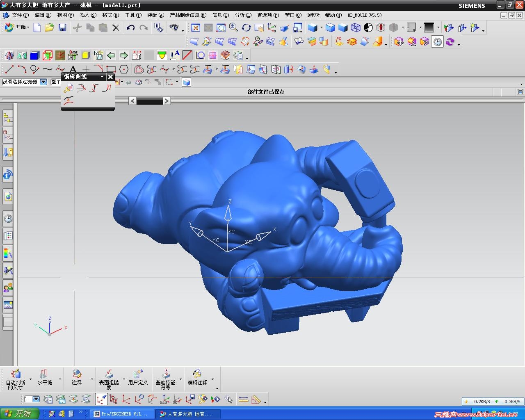Open the HB_MOULD(V5.5) menu

click(365, 15)
